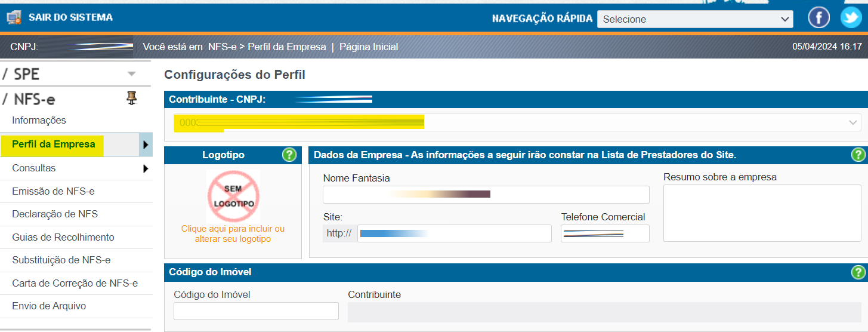Open Declaração de NFS menu item
The image size is (868, 332).
[x=55, y=214]
